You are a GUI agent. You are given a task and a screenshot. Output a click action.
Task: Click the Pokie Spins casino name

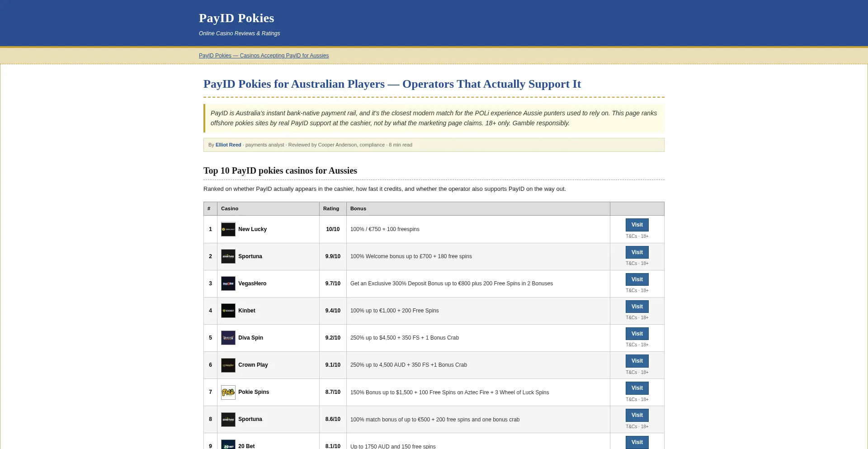pyautogui.click(x=254, y=392)
